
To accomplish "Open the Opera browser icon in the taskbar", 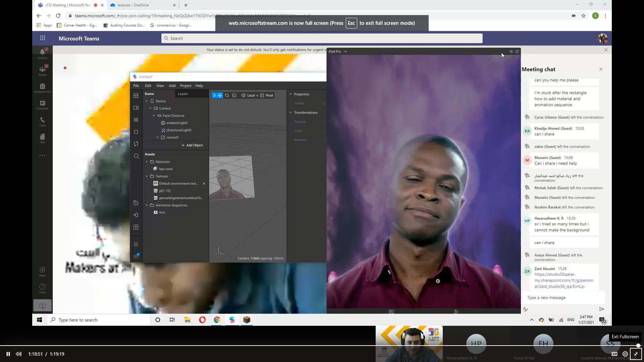I will (x=202, y=320).
